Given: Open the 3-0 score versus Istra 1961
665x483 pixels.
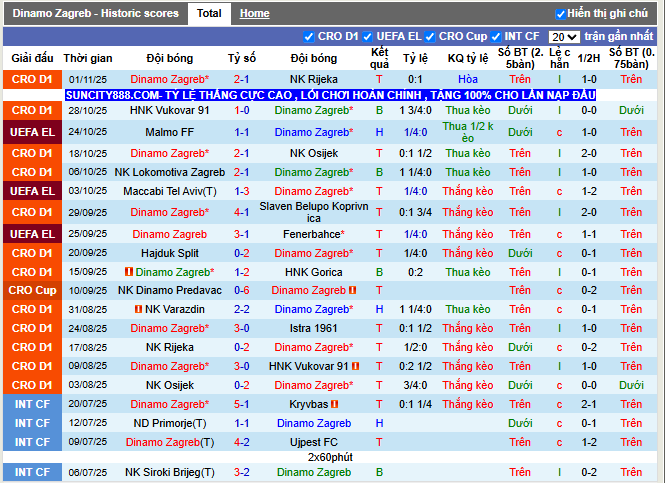Looking at the screenshot, I should point(241,328).
